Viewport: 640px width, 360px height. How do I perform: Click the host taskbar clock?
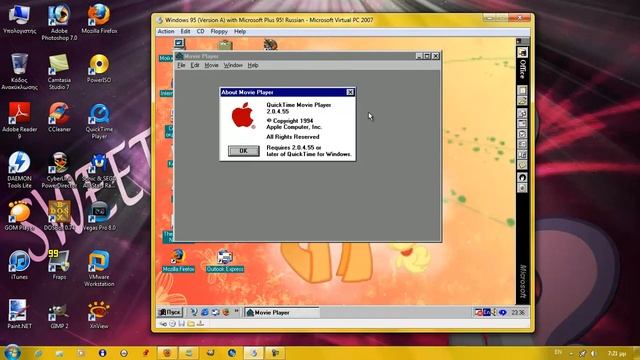click(616, 353)
